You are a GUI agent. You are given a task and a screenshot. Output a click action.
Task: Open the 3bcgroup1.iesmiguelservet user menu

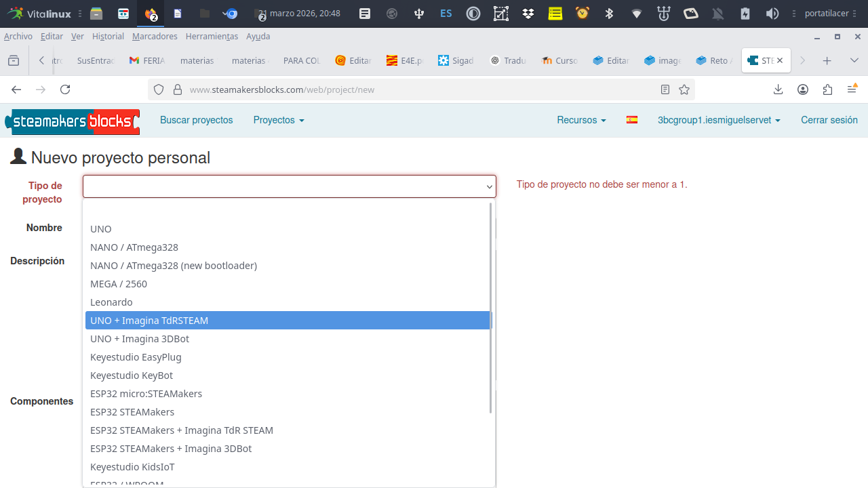click(x=718, y=120)
